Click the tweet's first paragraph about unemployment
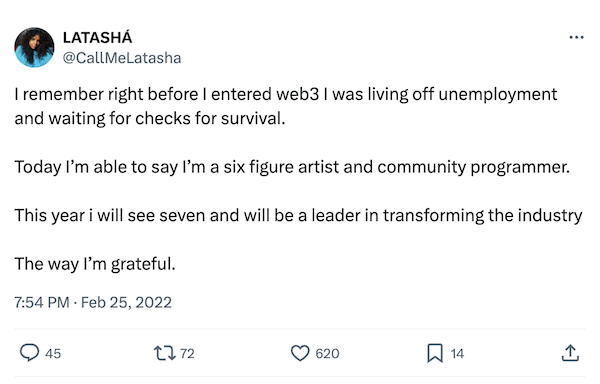Image resolution: width=600 pixels, height=384 pixels. tap(286, 106)
